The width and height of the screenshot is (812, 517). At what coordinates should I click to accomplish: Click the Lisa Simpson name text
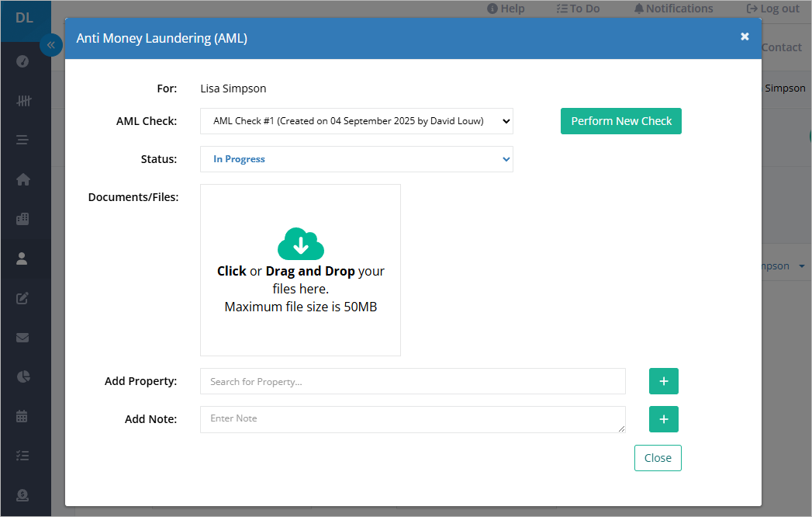(233, 88)
